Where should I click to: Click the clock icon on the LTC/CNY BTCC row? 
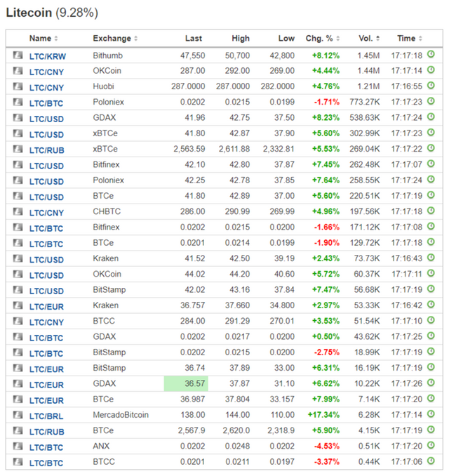[x=431, y=320]
